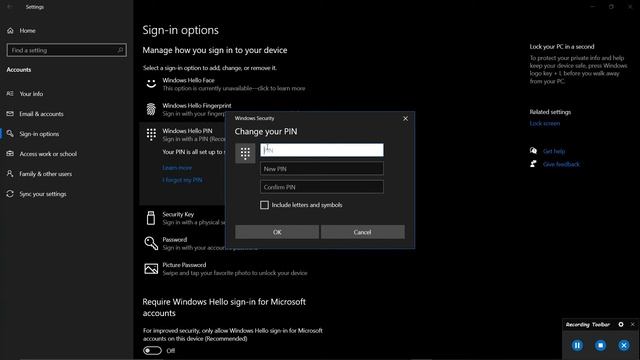Open 'Family & other users' settings
640x360 pixels.
45,174
